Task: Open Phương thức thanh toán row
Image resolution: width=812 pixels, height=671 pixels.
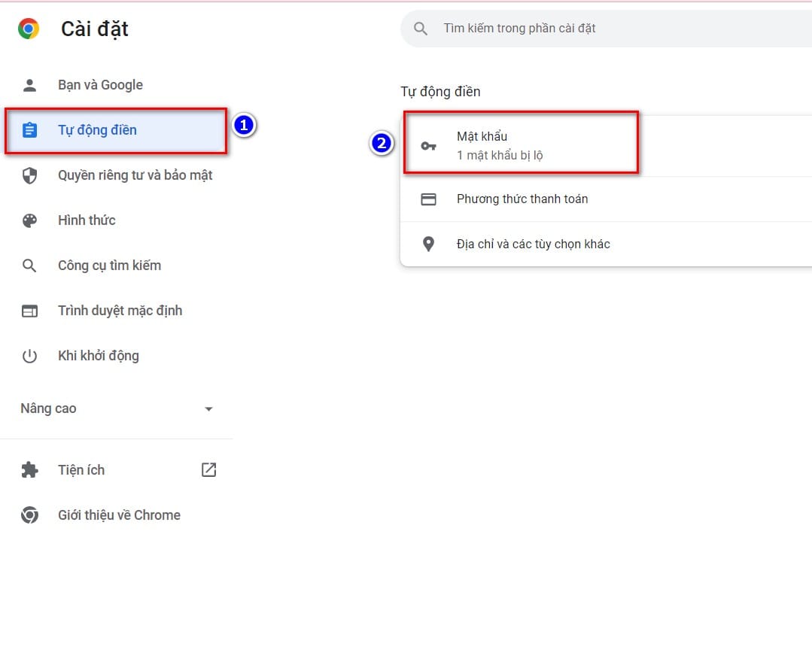Action: click(x=606, y=199)
